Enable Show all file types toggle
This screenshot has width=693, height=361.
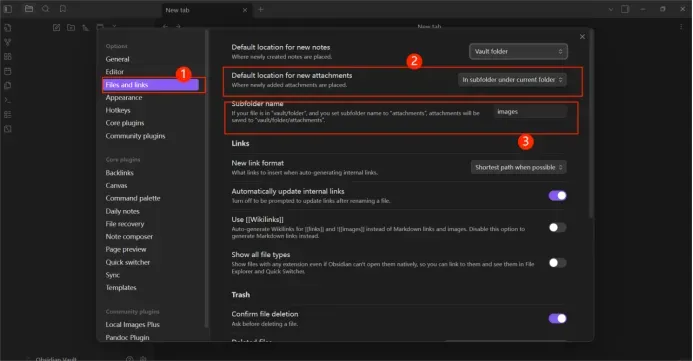pyautogui.click(x=557, y=263)
